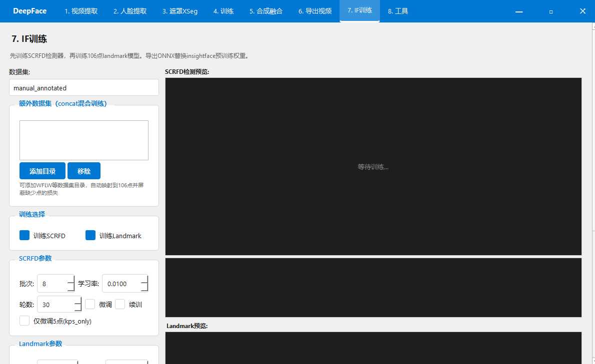Tick 仅微调5点(kps_only) checkbox
Viewport: 595px width, 364px height.
[x=24, y=321]
